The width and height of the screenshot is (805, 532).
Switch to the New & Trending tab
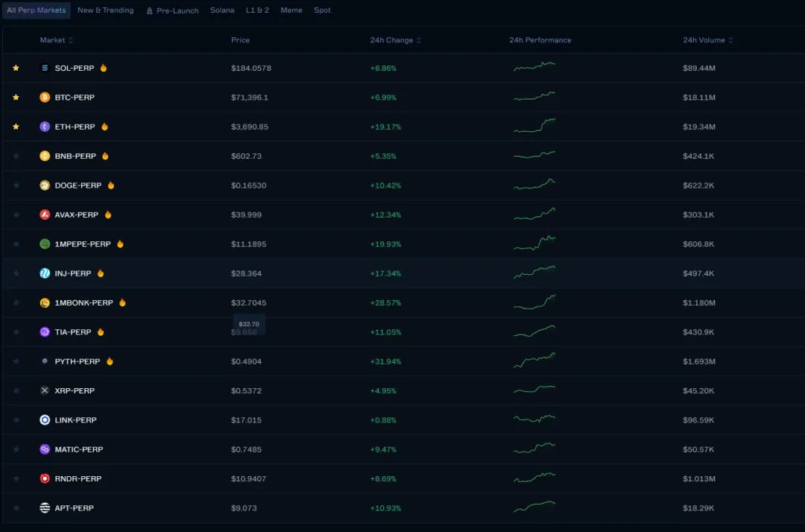point(105,10)
